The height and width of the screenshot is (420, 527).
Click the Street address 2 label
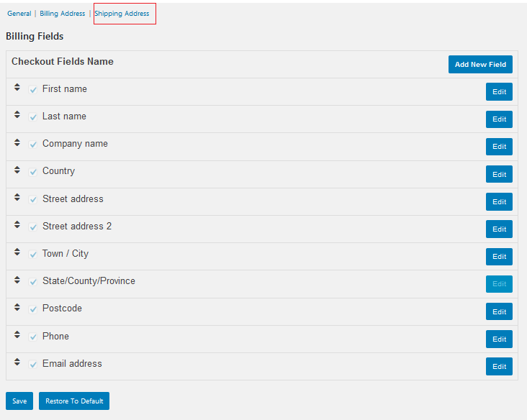[x=77, y=227]
